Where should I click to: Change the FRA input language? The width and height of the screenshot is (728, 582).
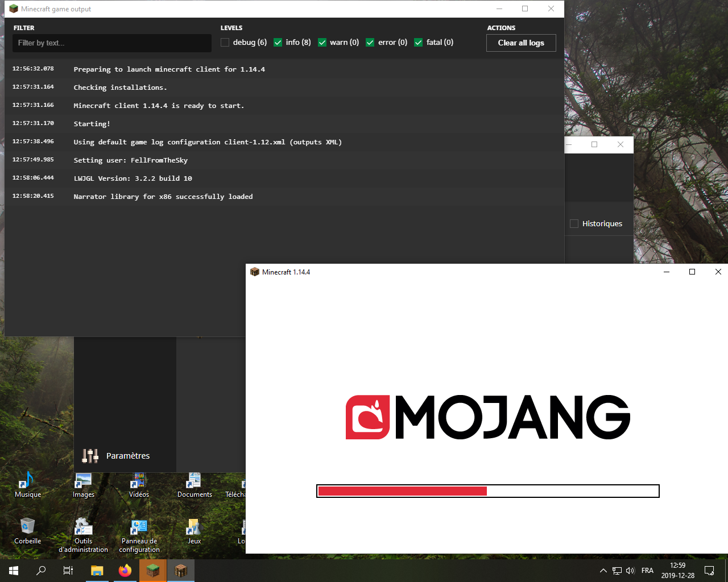click(x=647, y=571)
